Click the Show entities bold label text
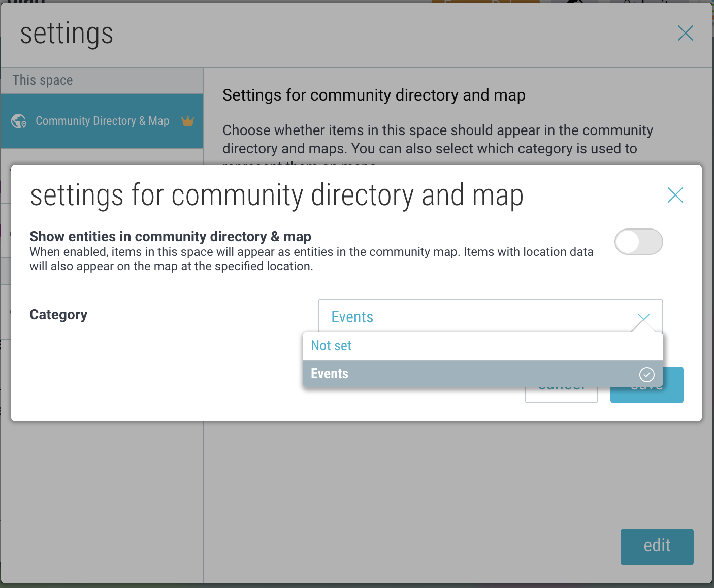 pyautogui.click(x=170, y=236)
